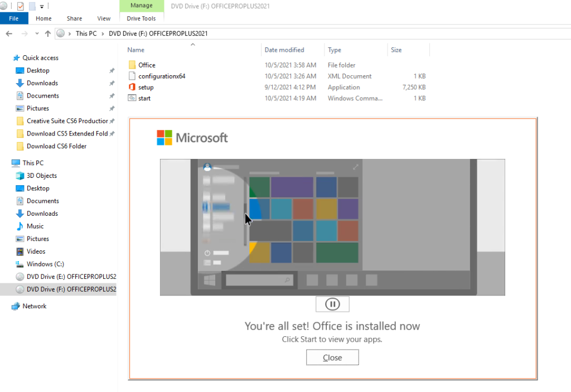Select Pictures under This PC

point(37,239)
